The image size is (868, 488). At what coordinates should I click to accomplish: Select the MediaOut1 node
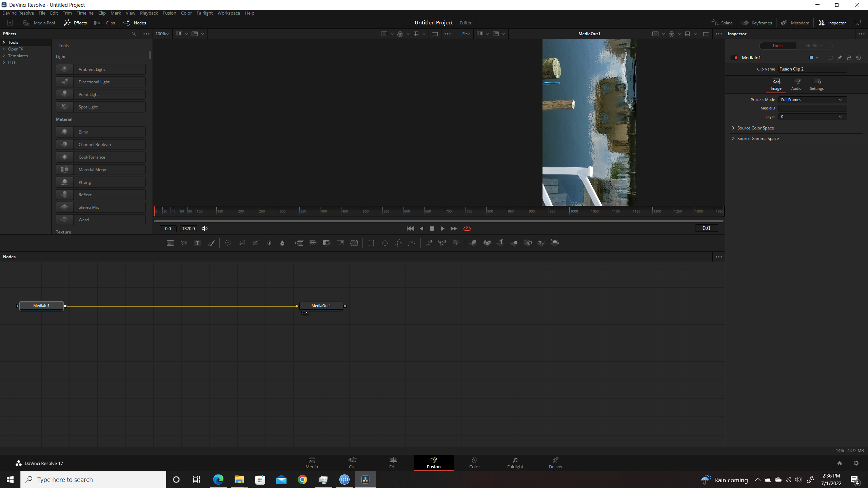point(321,306)
